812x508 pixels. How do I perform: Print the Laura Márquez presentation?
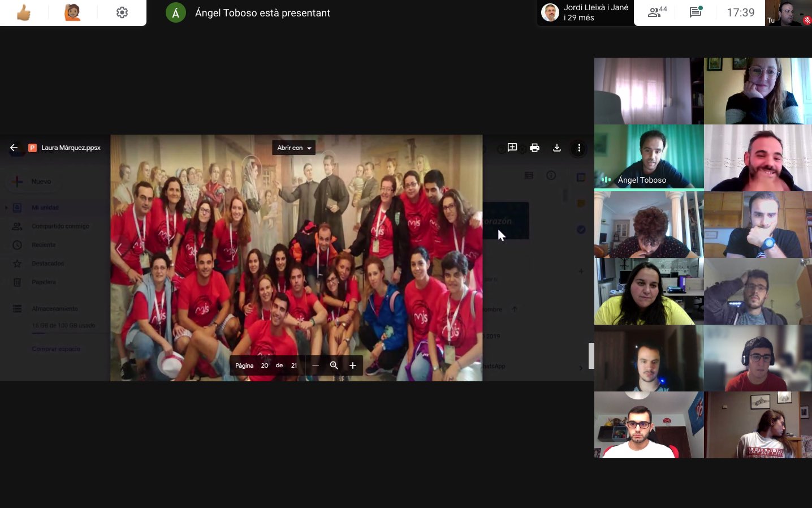[534, 148]
